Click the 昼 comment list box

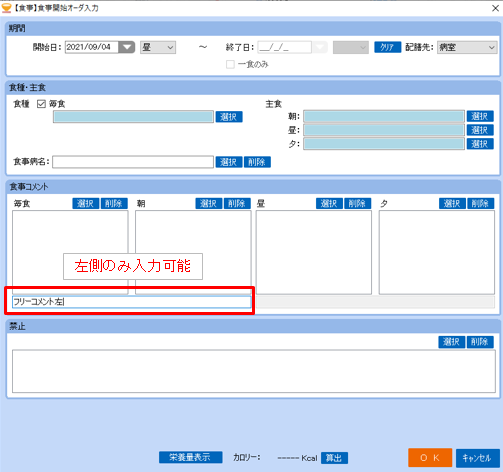(314, 252)
